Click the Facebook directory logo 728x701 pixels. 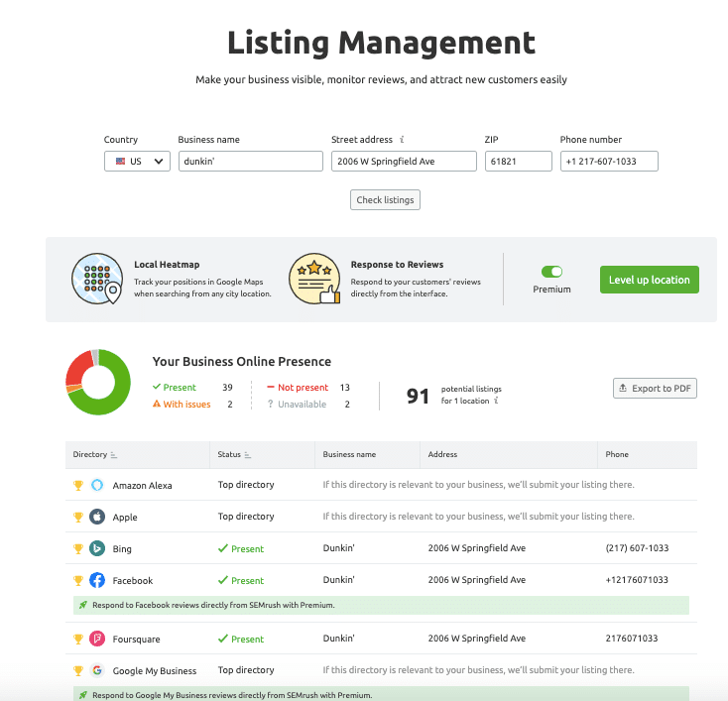point(97,580)
